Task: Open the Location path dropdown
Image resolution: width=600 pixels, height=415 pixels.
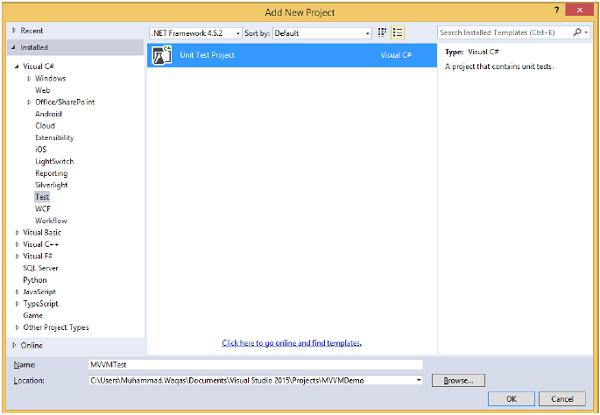Action: tap(418, 380)
